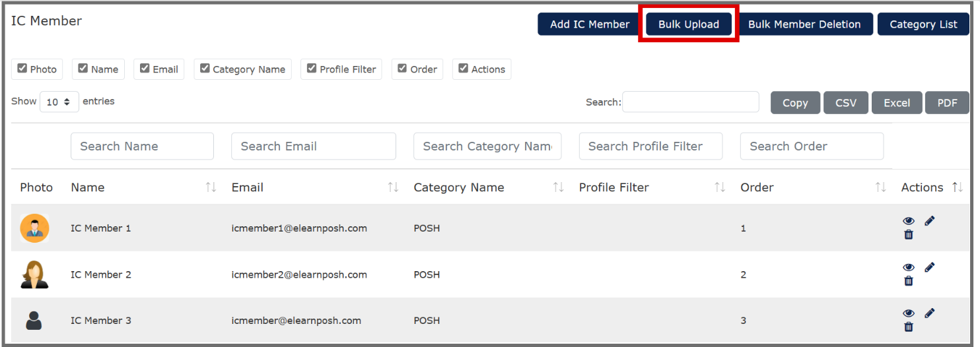Export table as PDF

[946, 103]
